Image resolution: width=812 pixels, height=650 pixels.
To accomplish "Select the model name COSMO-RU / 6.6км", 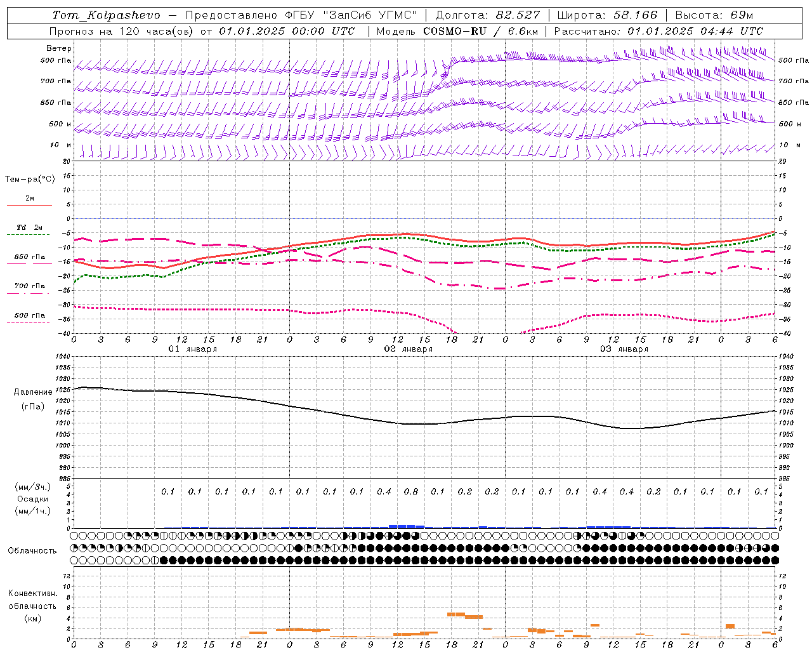I will (480, 31).
